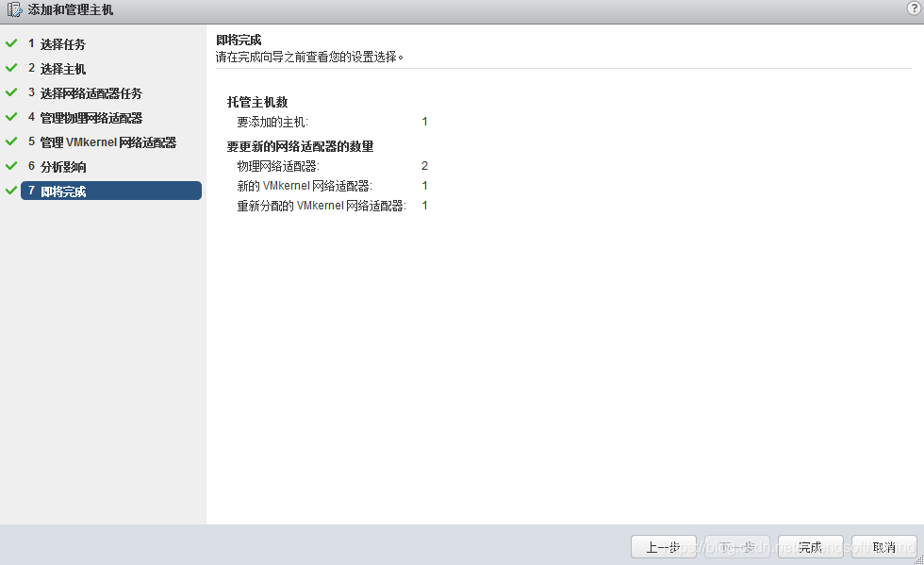Click the value 1 for 重新分配的 VMkernel 网络适配器
924x565 pixels.
(x=424, y=206)
